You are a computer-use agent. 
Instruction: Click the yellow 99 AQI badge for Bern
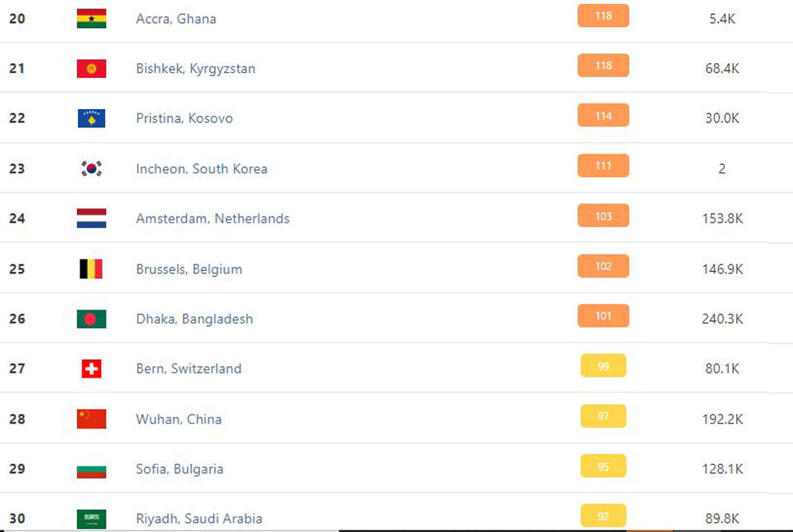coord(603,365)
